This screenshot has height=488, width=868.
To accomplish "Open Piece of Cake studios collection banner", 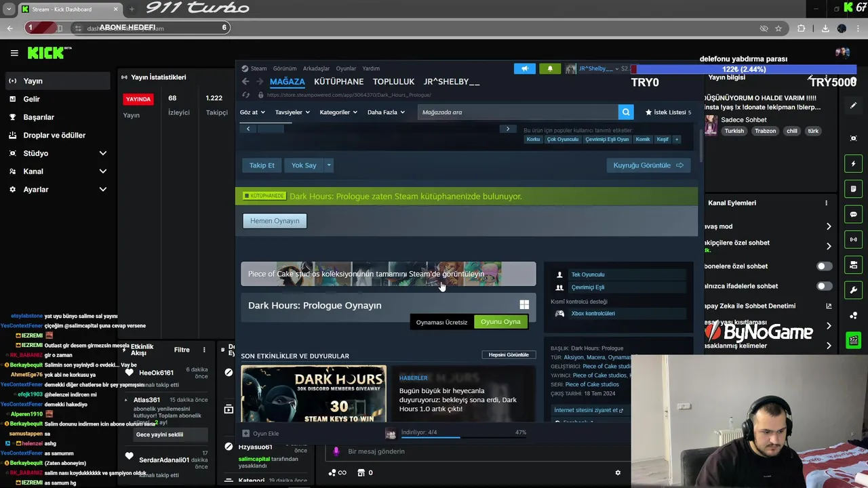I will (388, 274).
